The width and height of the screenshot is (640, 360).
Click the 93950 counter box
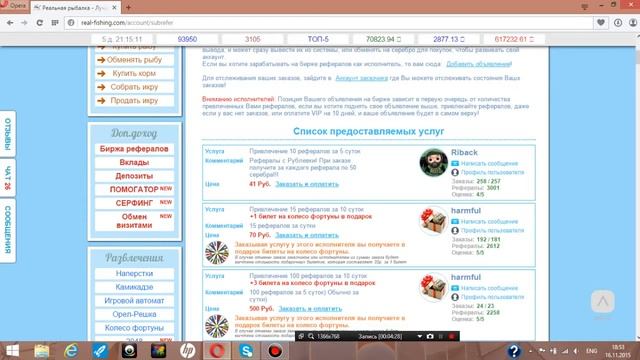coord(187,39)
